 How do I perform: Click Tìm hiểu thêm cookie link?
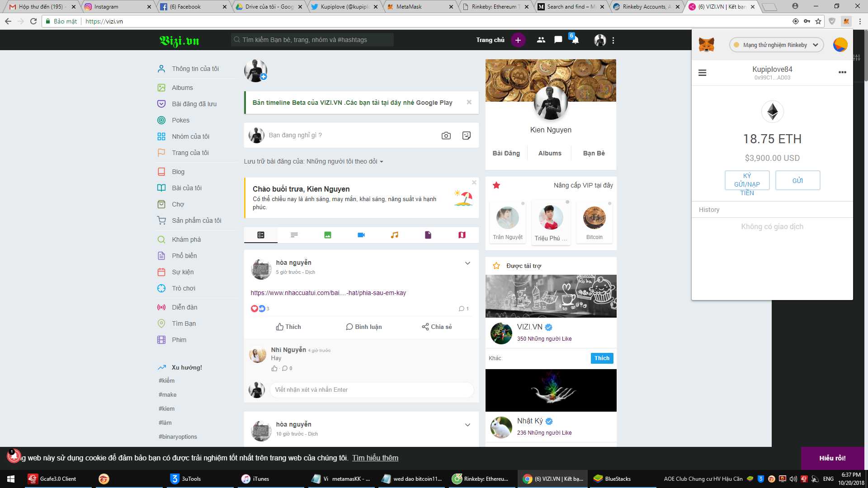pos(375,458)
